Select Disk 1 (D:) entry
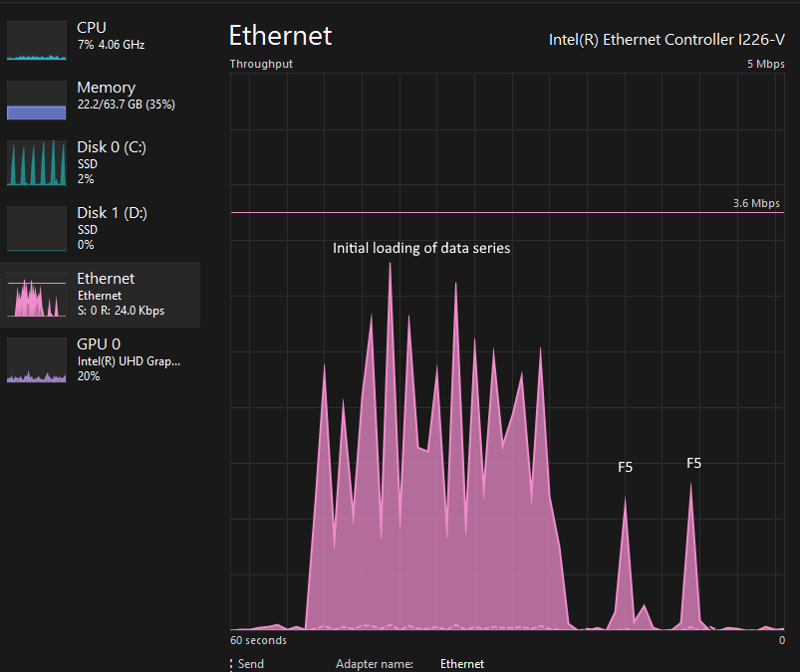The image size is (800, 672). click(100, 228)
